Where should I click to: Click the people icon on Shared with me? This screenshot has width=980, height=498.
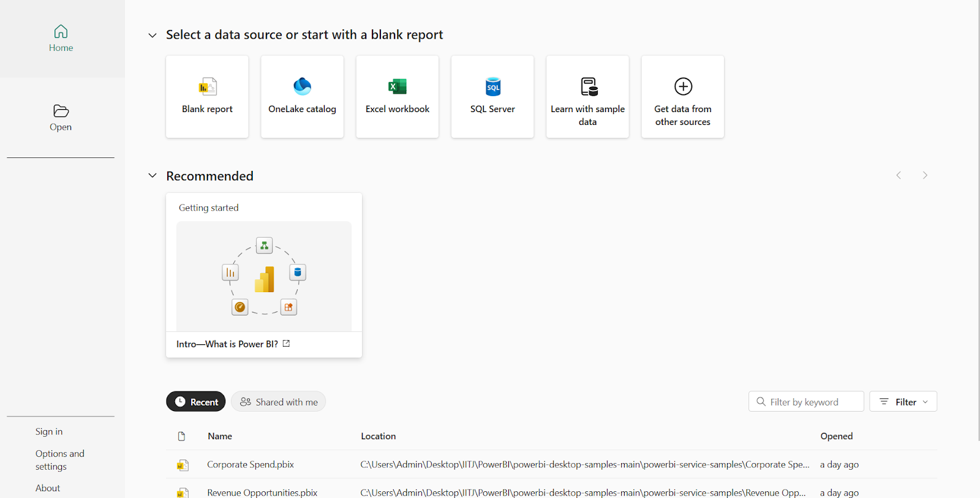click(246, 402)
